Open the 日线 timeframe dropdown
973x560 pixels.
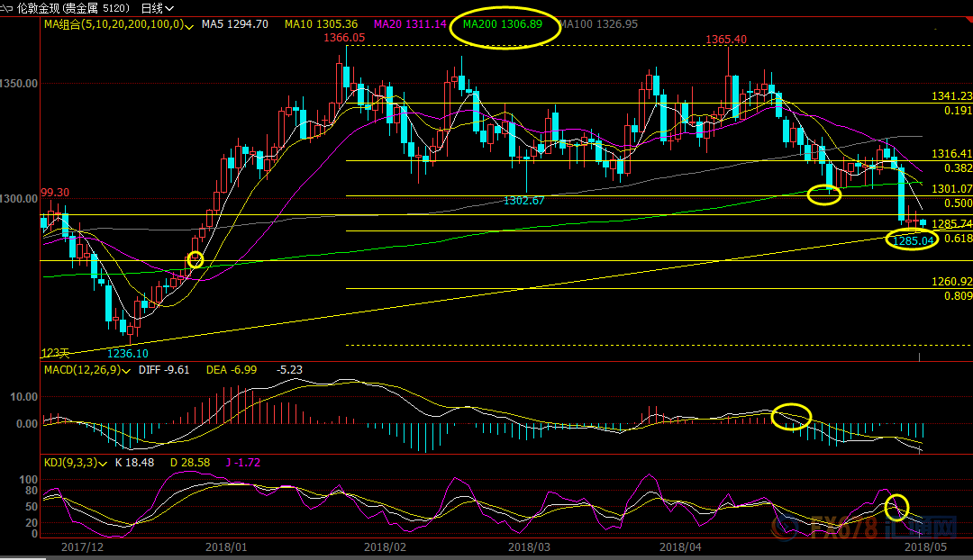[157, 7]
